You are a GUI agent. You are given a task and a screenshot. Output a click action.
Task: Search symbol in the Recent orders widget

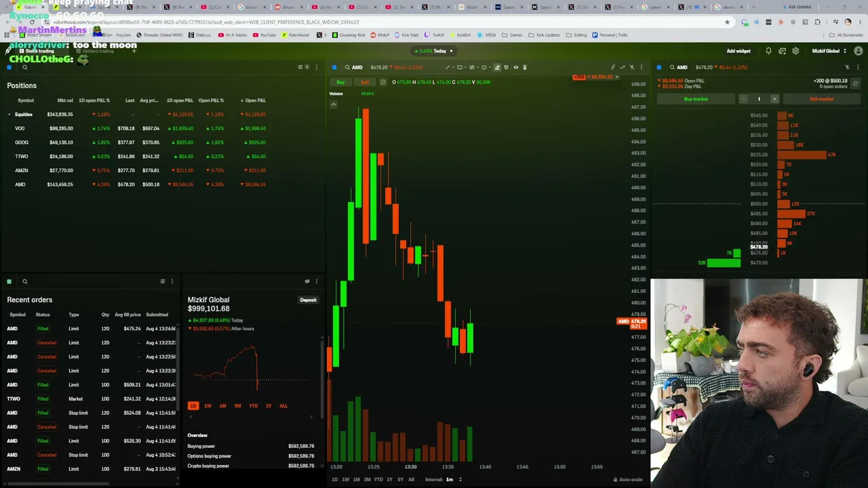pyautogui.click(x=25, y=281)
